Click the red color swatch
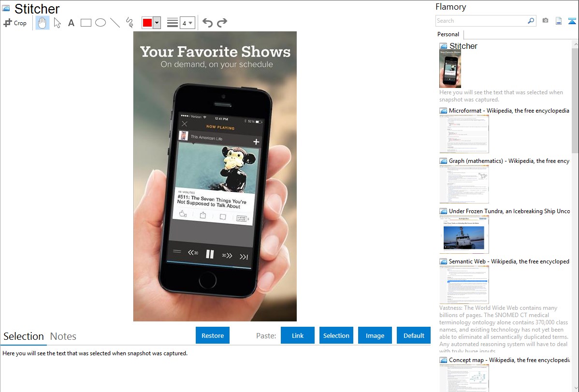Viewport: 579px width, 392px height. [147, 23]
